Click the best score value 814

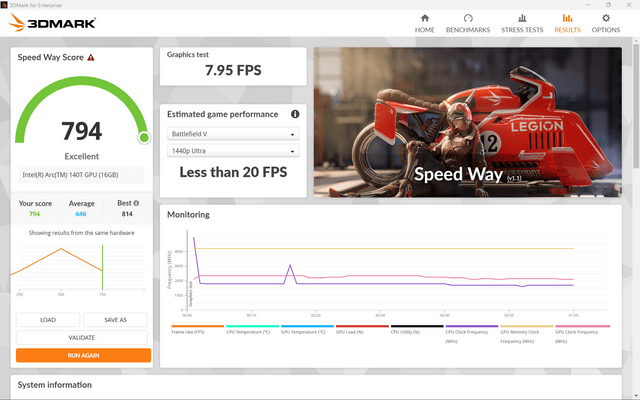127,214
